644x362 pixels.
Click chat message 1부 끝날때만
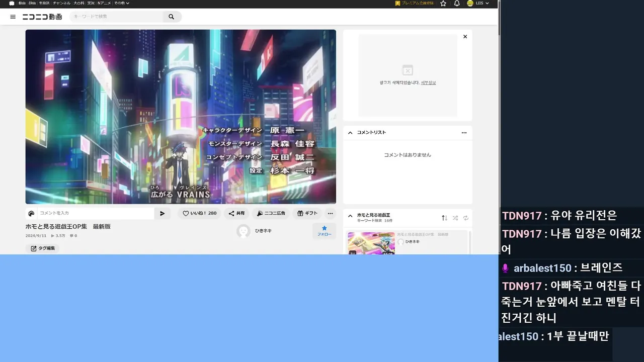tap(578, 336)
